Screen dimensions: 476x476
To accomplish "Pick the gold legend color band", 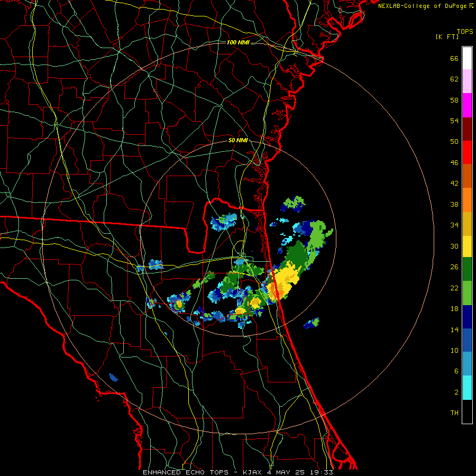I will tap(467, 223).
